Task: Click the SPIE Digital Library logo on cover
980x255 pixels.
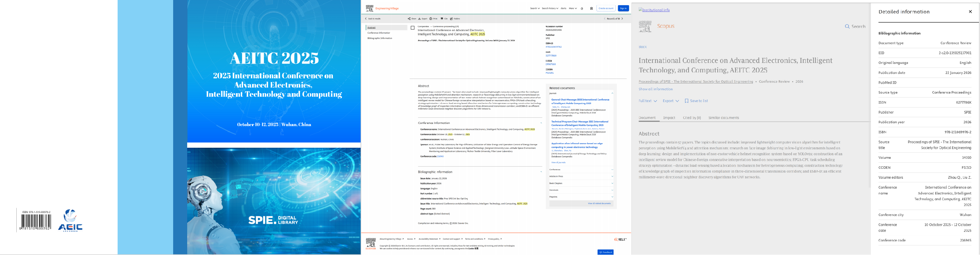Action: point(273,220)
